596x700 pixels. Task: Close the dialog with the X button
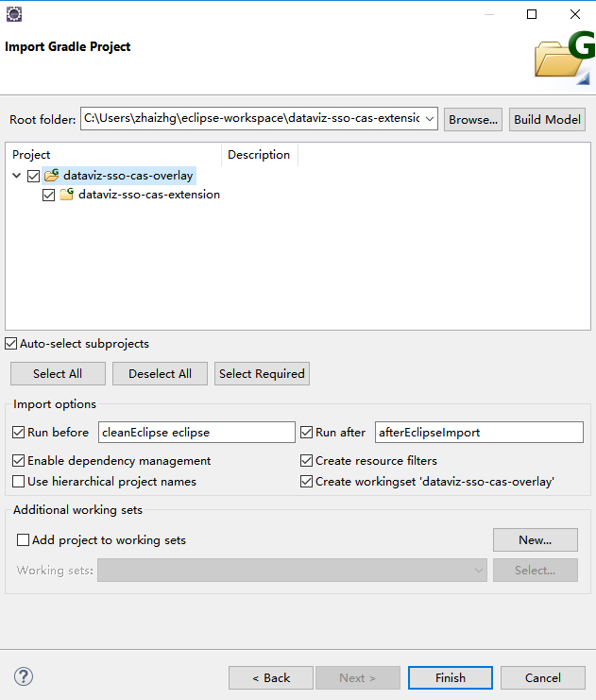575,14
